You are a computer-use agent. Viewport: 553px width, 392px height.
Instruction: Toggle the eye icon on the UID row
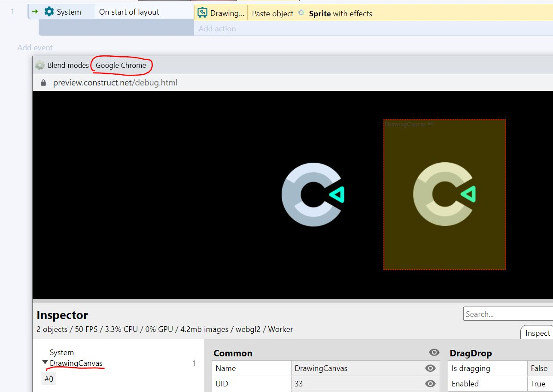pos(430,383)
